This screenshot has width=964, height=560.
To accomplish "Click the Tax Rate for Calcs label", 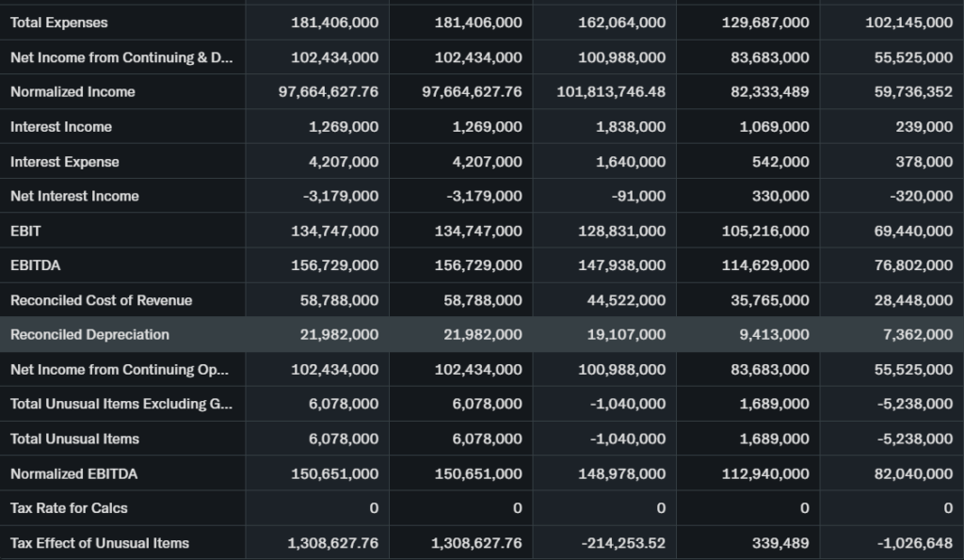I will pos(69,508).
